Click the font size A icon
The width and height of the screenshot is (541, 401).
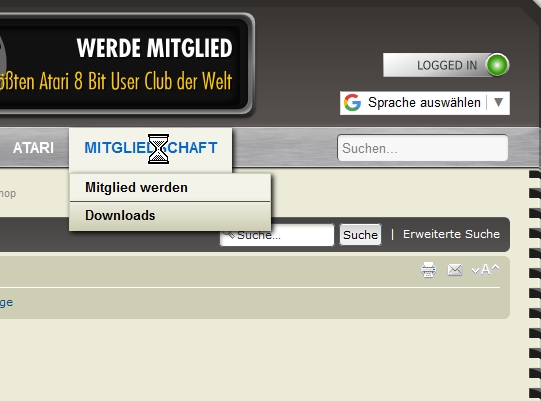click(x=485, y=270)
